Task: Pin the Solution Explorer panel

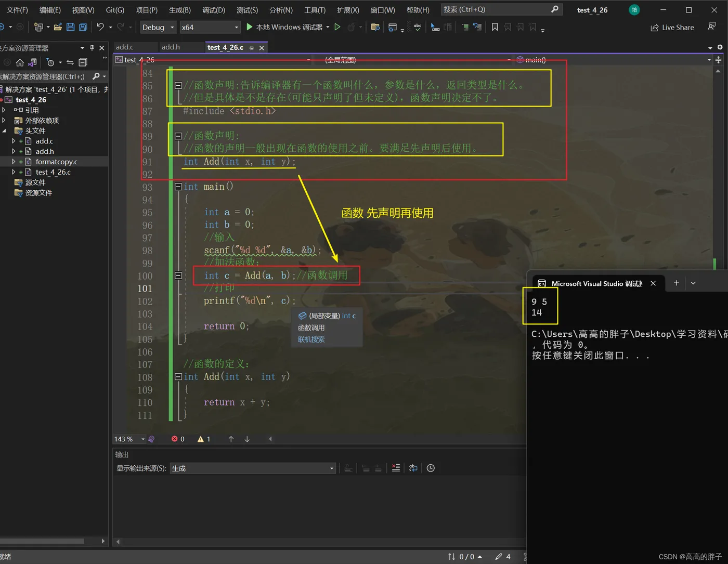Action: (x=92, y=48)
